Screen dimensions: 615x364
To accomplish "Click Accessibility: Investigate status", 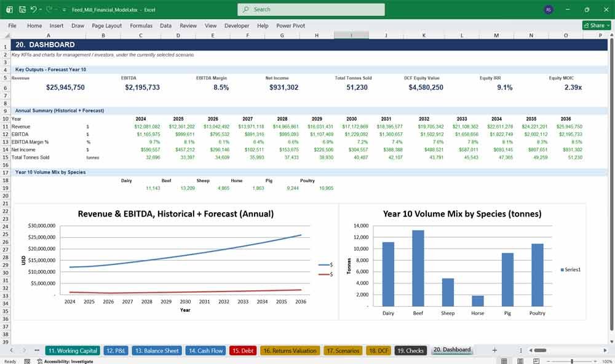I will point(65,362).
